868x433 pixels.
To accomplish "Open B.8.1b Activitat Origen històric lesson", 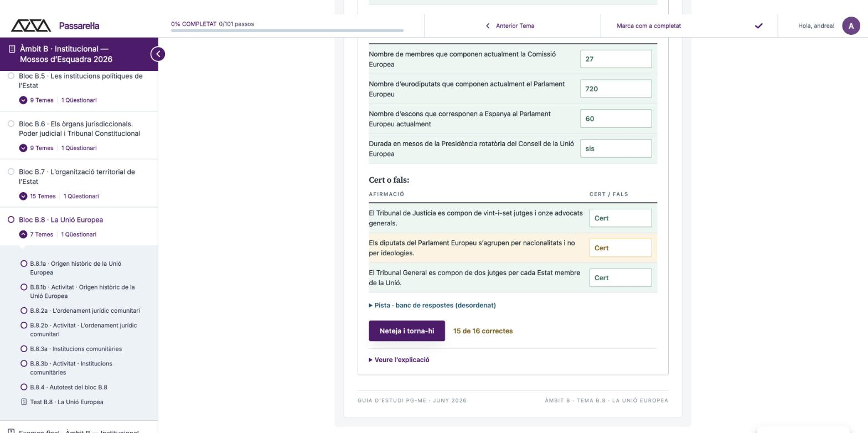I will (82, 291).
